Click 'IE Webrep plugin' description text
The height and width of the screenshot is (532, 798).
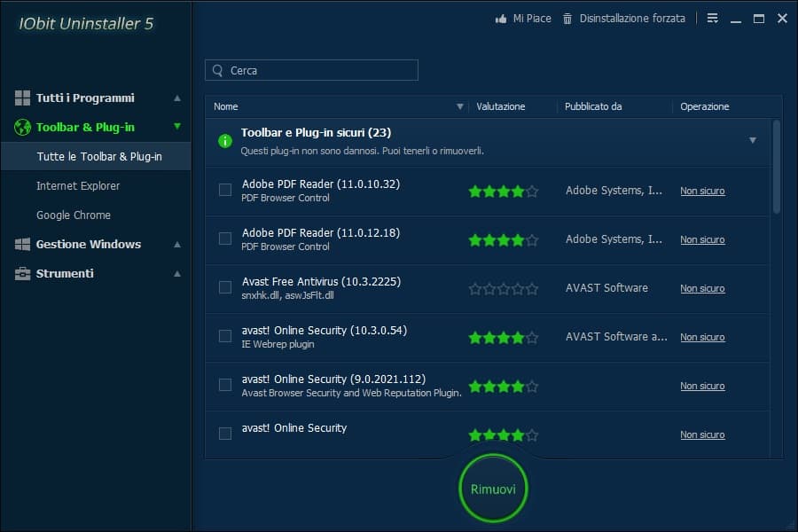(278, 344)
